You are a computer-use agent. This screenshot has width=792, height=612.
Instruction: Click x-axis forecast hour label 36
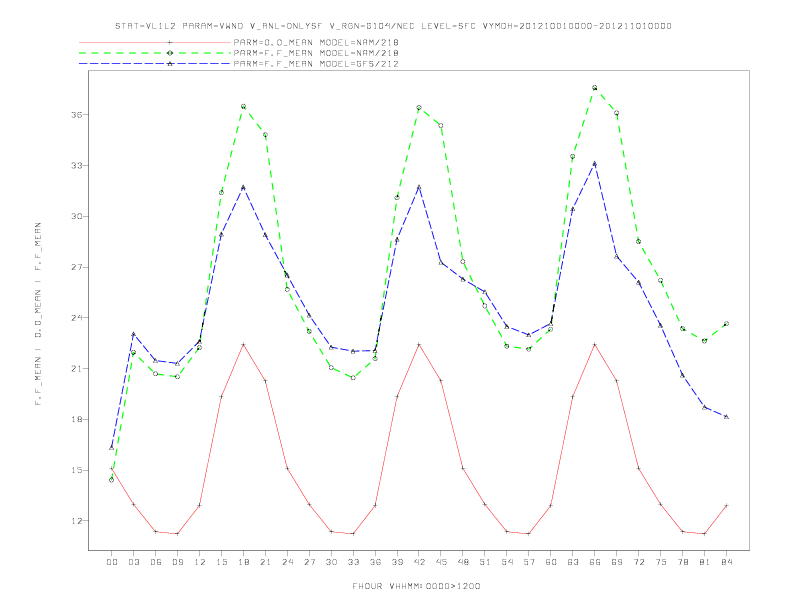[375, 562]
